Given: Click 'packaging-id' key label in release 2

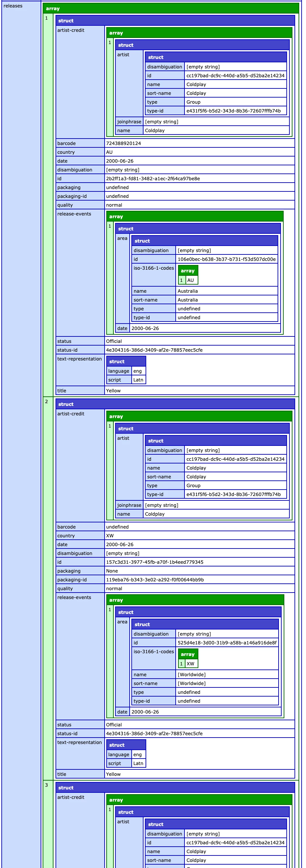Looking at the screenshot, I should (72, 580).
